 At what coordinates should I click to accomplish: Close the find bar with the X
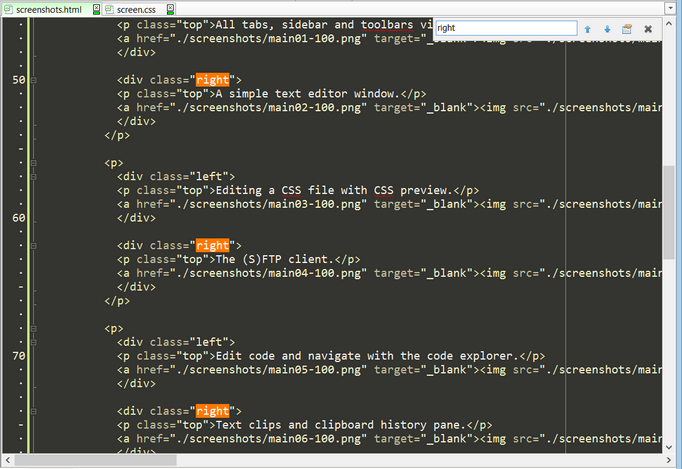(648, 29)
